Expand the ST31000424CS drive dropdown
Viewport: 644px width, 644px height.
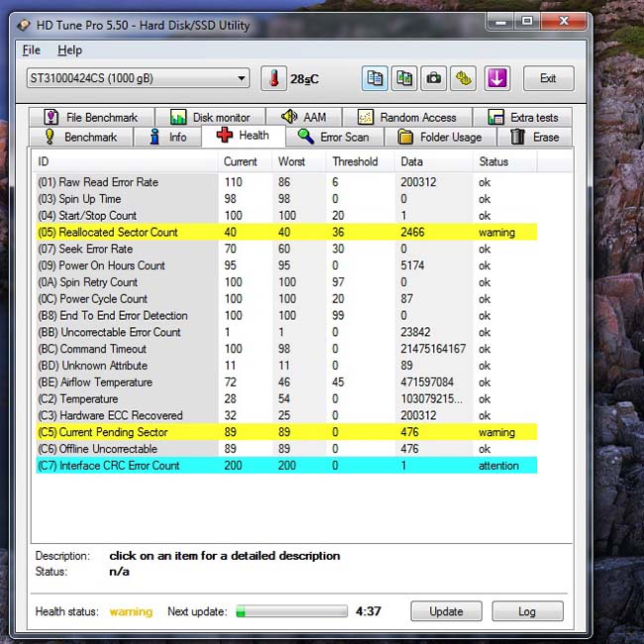click(138, 78)
